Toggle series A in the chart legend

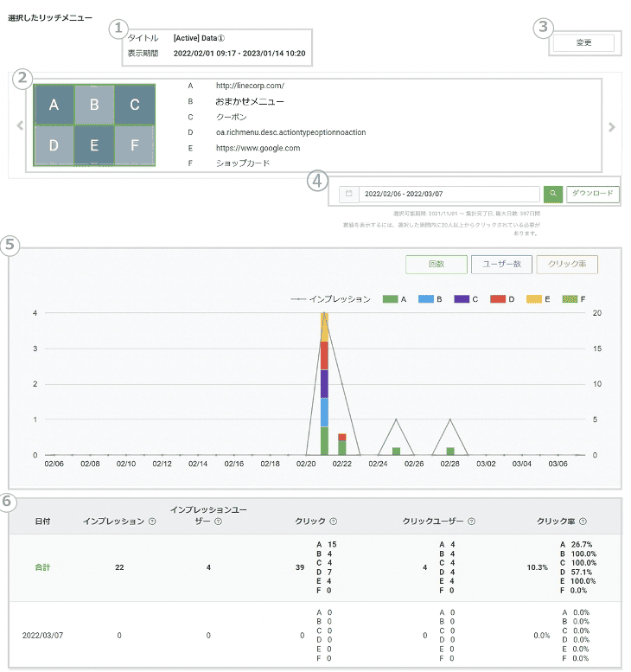tap(396, 299)
